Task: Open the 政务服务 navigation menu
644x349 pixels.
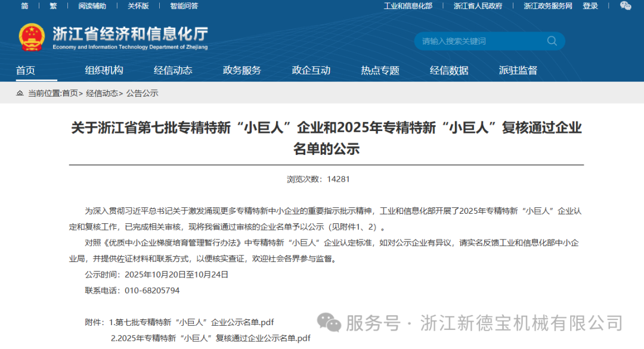Action: coord(242,70)
